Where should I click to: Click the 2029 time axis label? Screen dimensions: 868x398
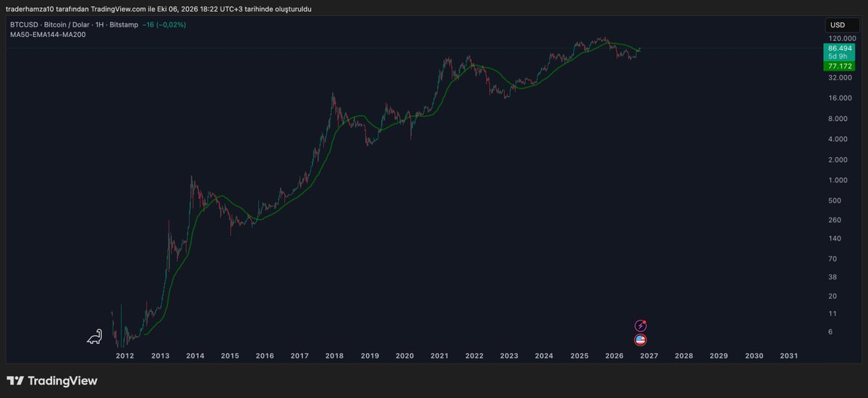[719, 356]
